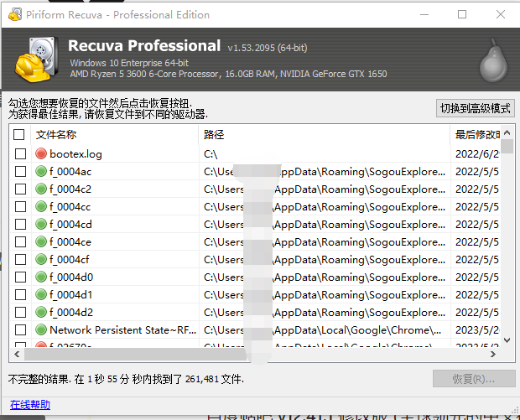Click the Recuva hard drive logo in header

point(36,60)
